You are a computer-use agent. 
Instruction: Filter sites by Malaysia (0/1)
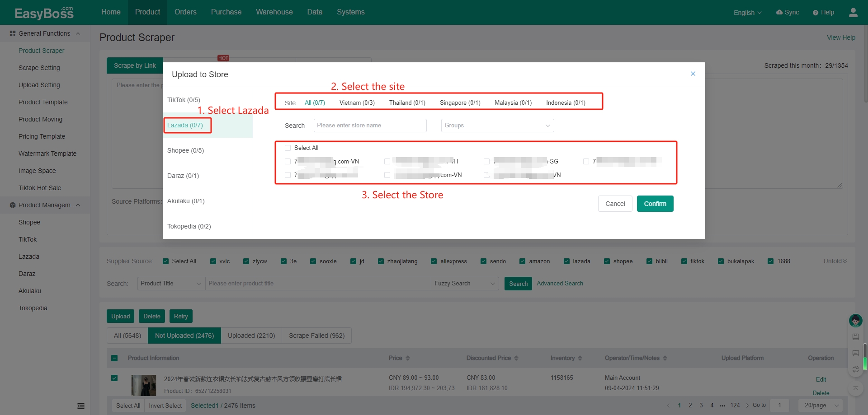[x=513, y=103]
